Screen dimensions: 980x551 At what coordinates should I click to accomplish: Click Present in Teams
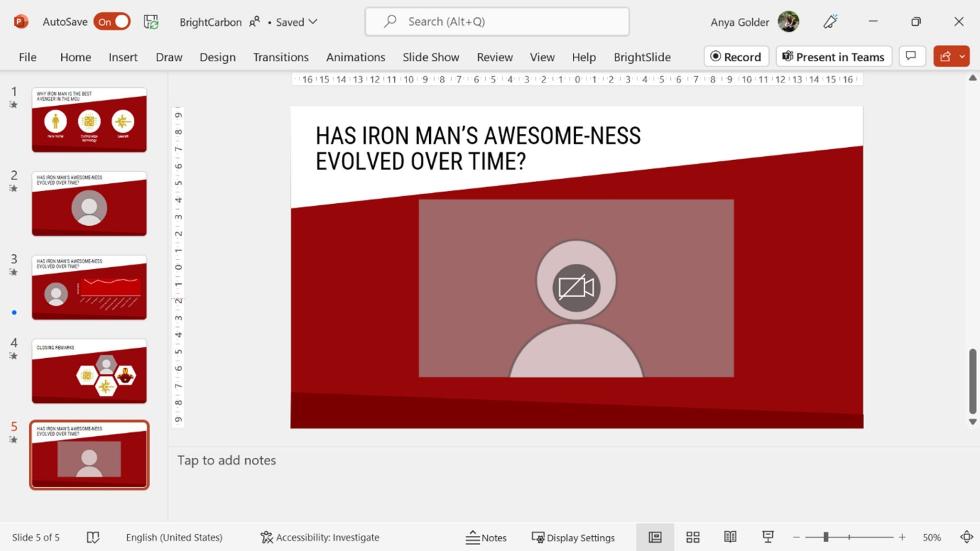pos(834,56)
